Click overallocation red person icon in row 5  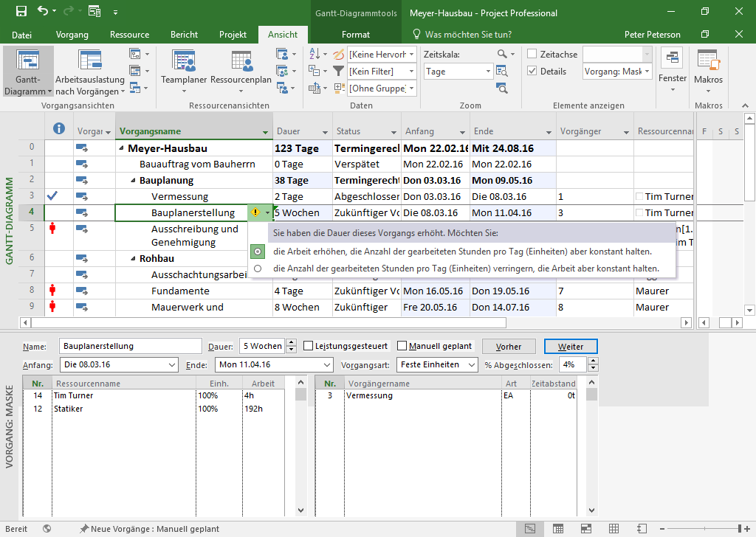(x=52, y=228)
